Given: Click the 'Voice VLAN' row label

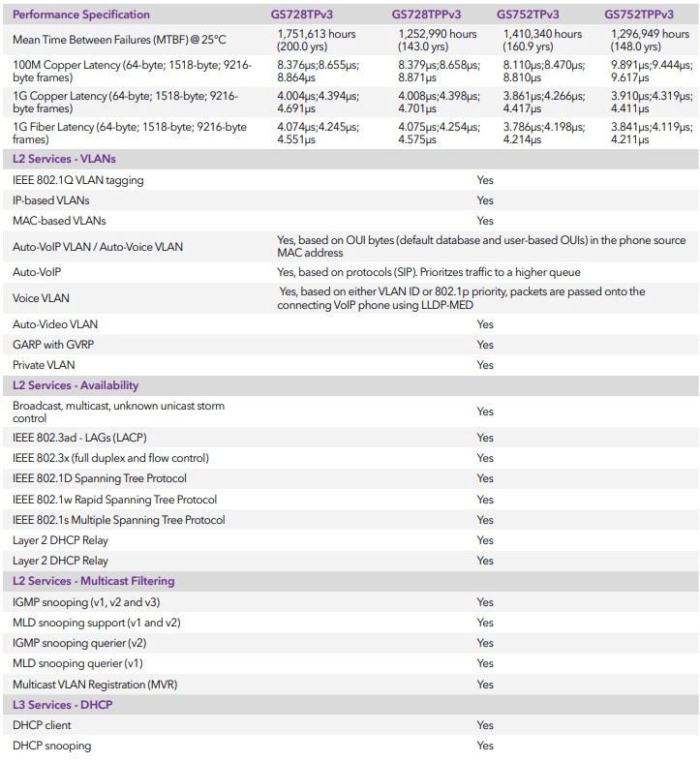Looking at the screenshot, I should (41, 298).
